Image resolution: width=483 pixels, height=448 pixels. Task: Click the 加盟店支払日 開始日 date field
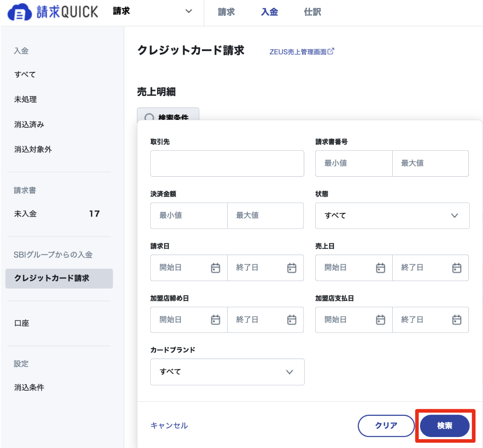(354, 319)
